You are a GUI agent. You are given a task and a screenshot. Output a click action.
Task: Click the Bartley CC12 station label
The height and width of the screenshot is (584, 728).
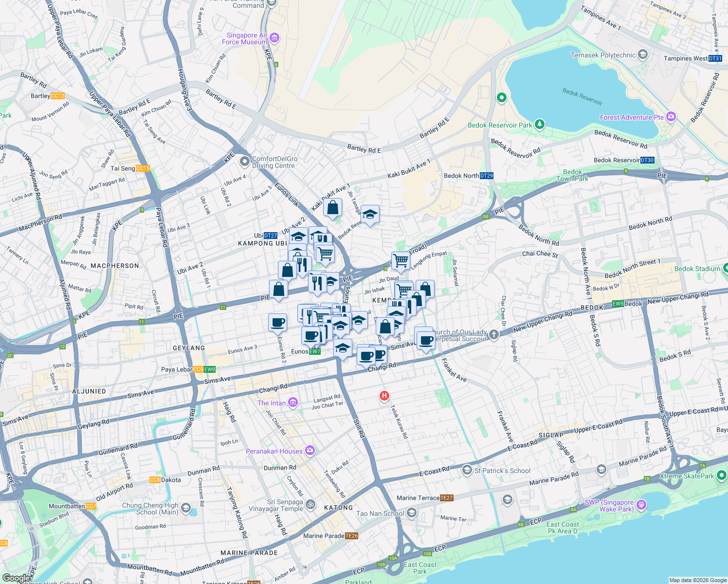point(48,96)
